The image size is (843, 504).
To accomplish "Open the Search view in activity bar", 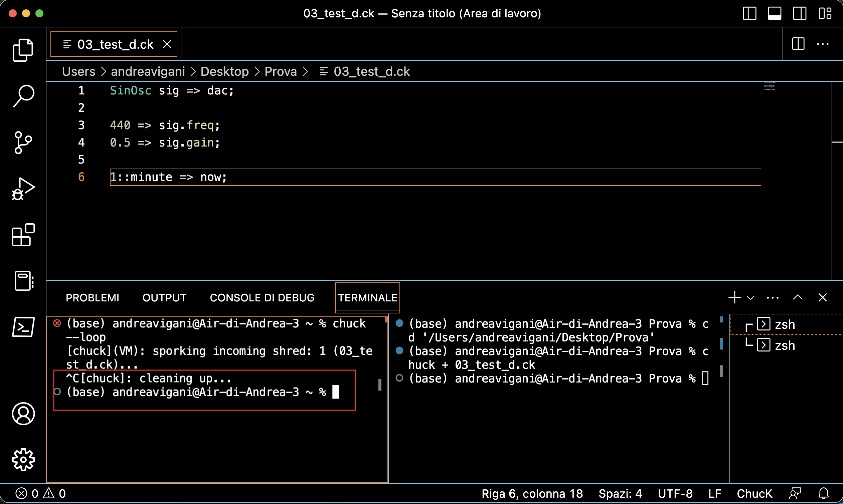I will 23,96.
